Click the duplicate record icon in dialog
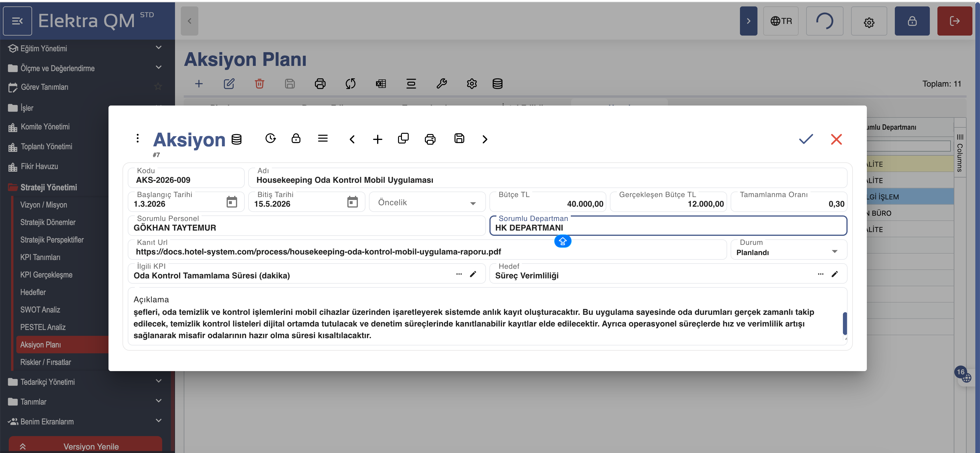This screenshot has width=980, height=453. pyautogui.click(x=403, y=138)
